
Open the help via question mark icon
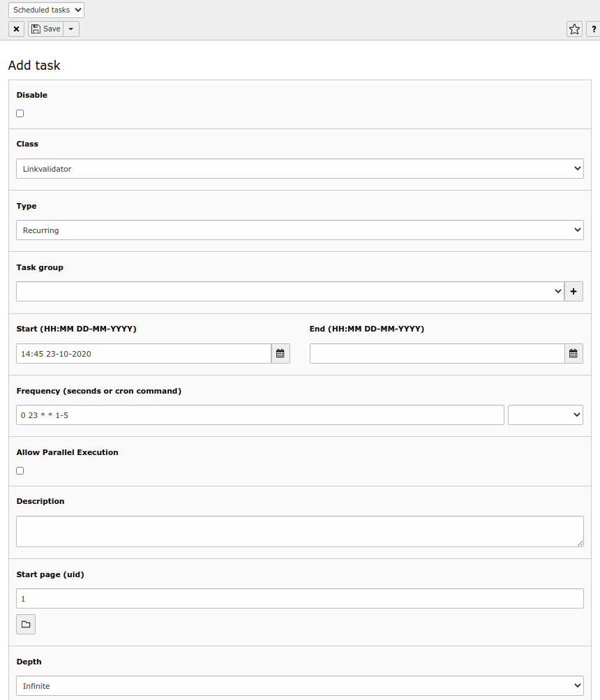coord(593,29)
